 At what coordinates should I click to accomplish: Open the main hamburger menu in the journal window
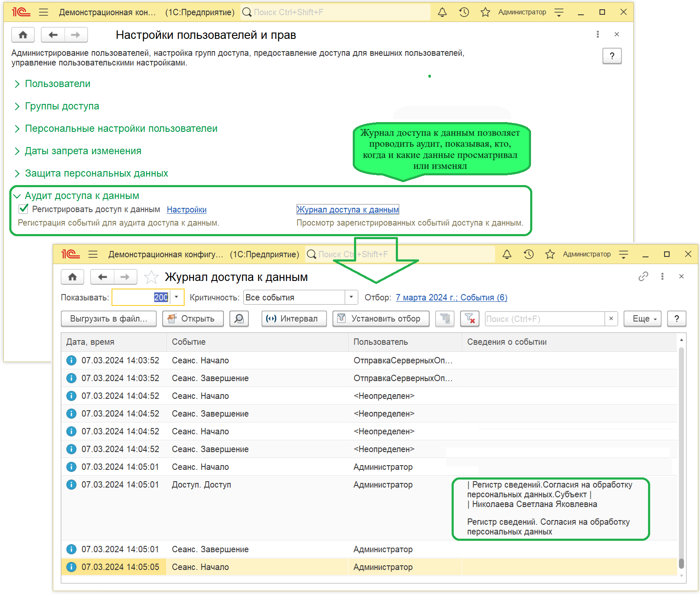[93, 254]
